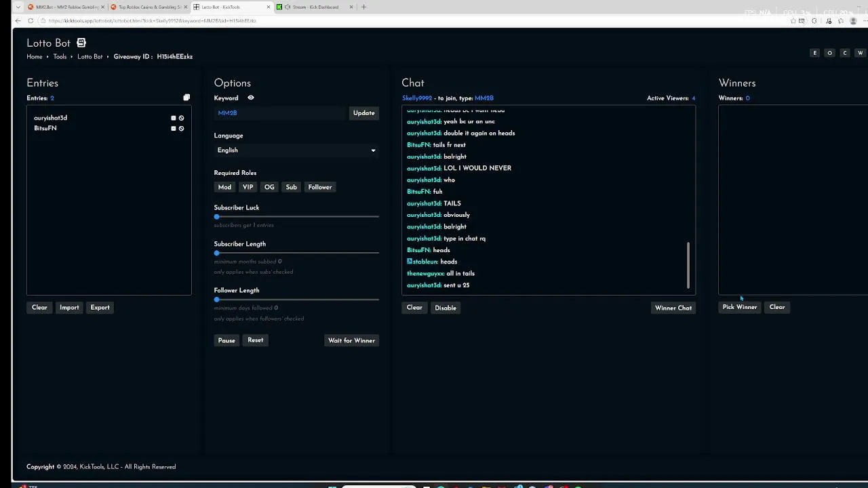Pause the giveaway
This screenshot has height=488, width=868.
226,340
